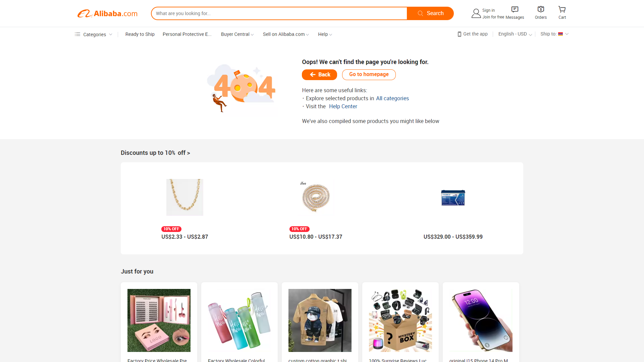Click the Sell on Alibaba.com tab
The height and width of the screenshot is (362, 644).
[x=285, y=34]
